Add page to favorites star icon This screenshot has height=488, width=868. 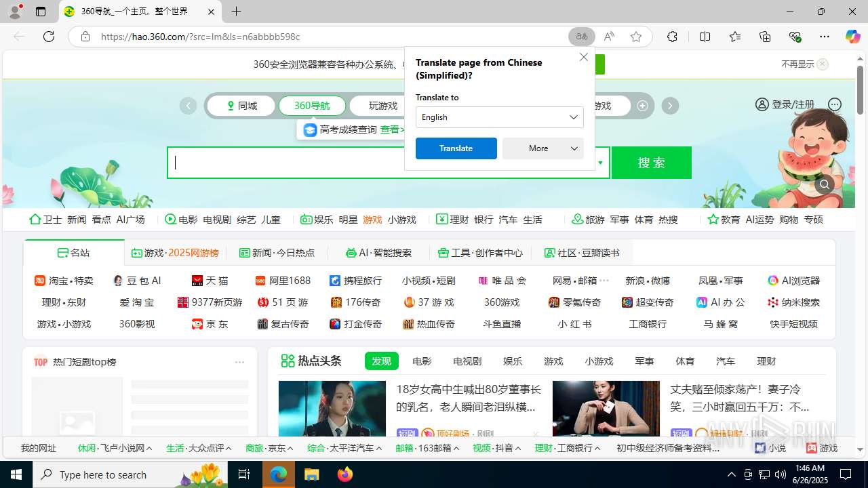point(636,37)
